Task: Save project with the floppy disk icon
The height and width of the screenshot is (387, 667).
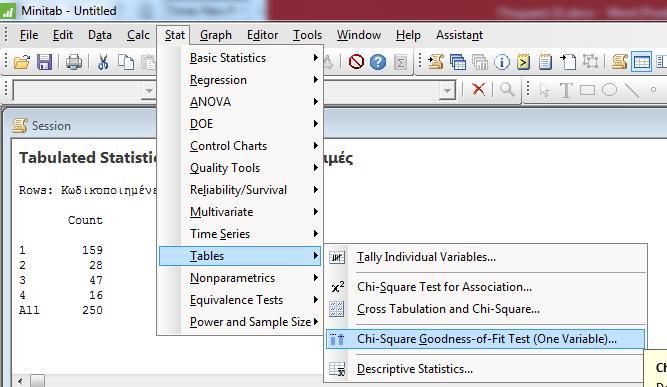Action: (x=44, y=62)
